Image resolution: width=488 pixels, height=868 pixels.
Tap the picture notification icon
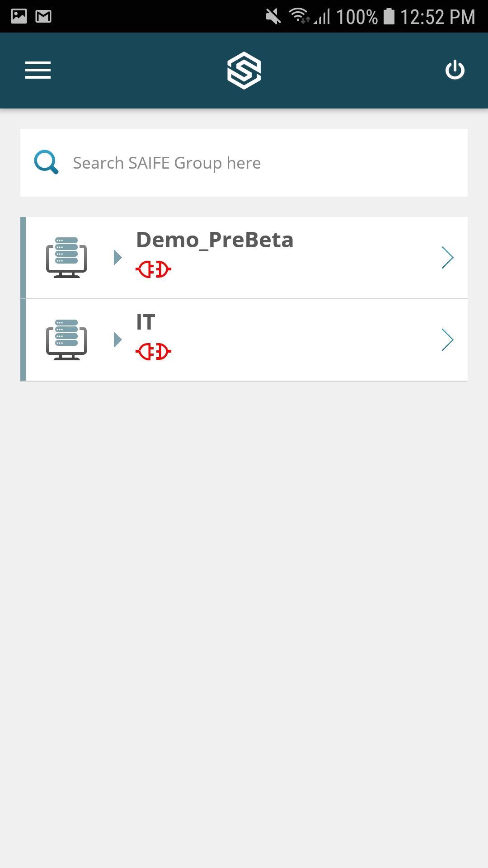click(19, 17)
